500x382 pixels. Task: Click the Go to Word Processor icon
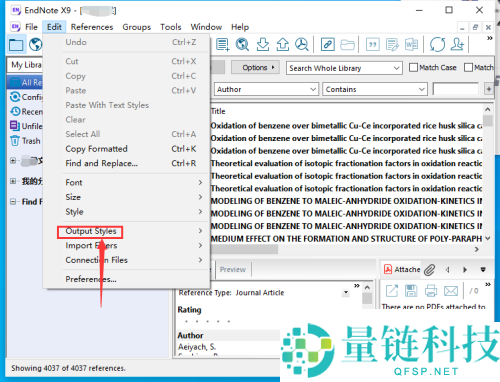click(x=411, y=44)
